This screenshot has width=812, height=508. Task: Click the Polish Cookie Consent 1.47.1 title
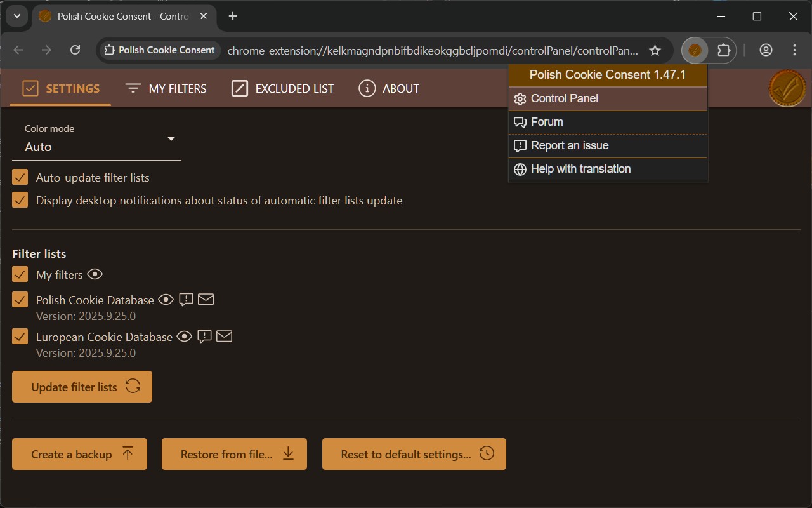(608, 75)
